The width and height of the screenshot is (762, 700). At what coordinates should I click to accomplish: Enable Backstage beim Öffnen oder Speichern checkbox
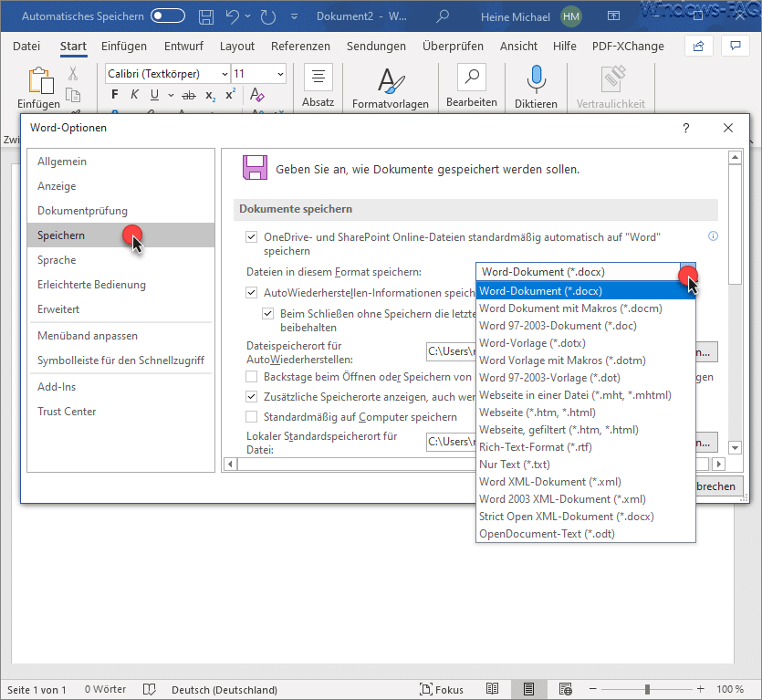point(251,377)
